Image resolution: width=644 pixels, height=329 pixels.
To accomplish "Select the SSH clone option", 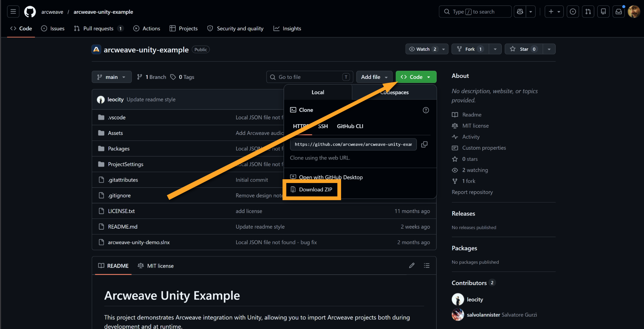I will click(x=323, y=126).
